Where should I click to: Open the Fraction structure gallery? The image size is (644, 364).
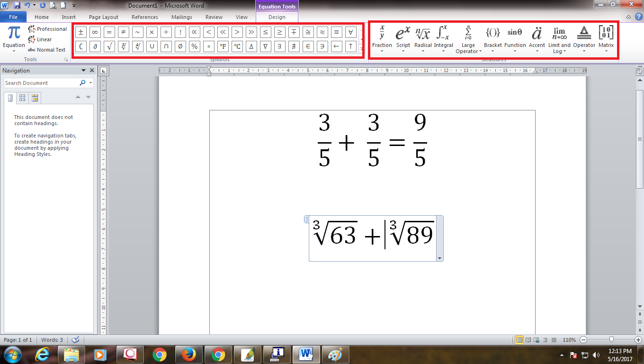382,38
